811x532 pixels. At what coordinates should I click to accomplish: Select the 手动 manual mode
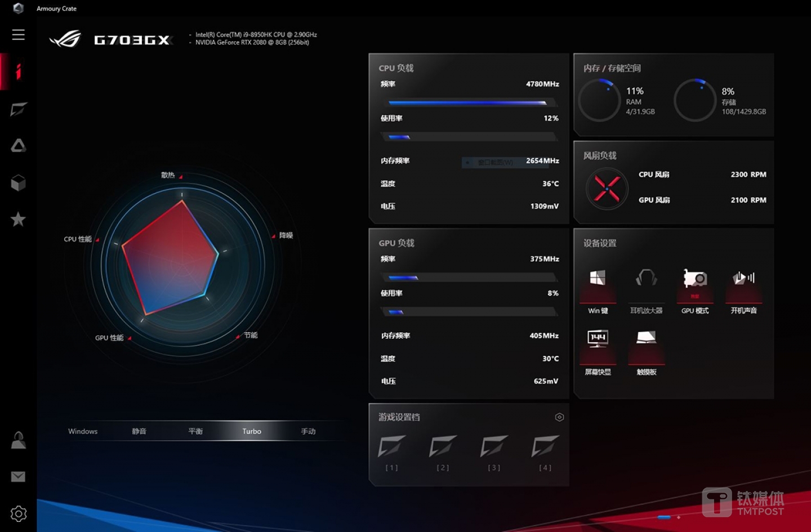(x=308, y=431)
